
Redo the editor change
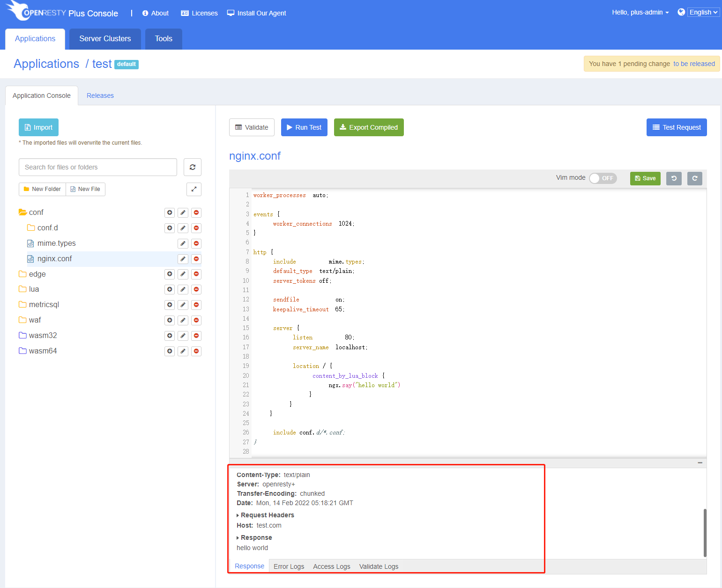click(x=695, y=178)
